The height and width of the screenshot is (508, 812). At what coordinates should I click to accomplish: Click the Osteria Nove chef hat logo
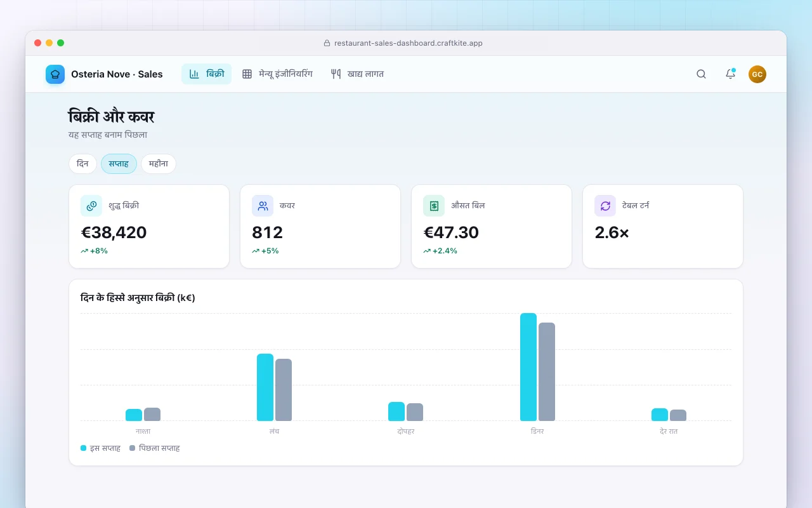tap(55, 74)
